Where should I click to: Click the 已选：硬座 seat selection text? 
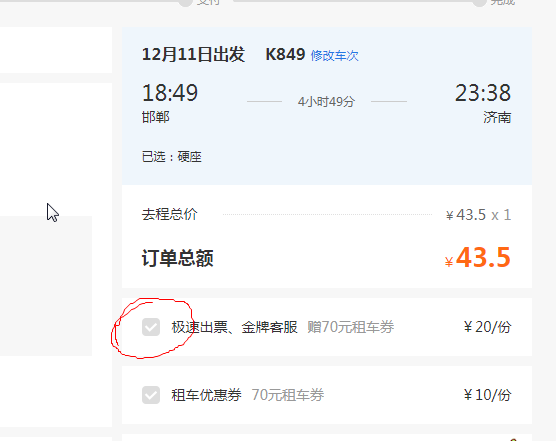[172, 157]
